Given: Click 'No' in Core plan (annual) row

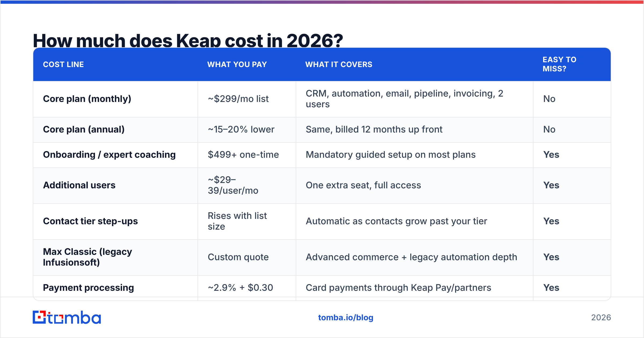Looking at the screenshot, I should tap(549, 129).
